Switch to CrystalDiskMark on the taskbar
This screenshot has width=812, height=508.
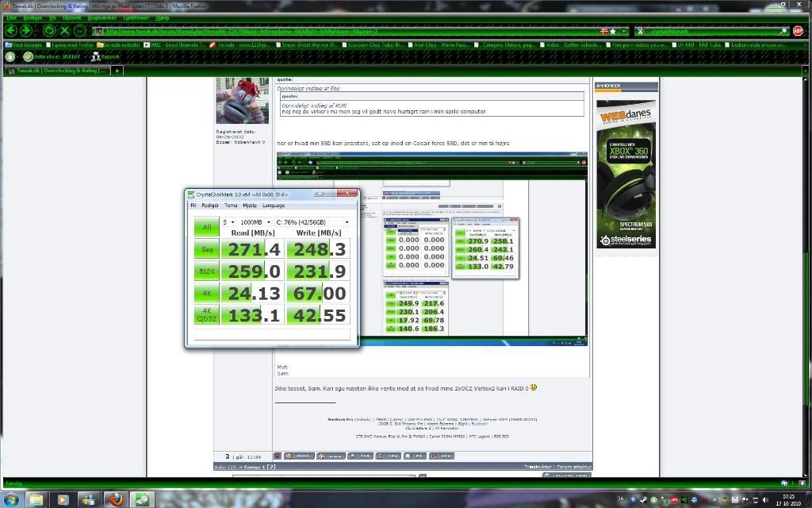point(142,500)
